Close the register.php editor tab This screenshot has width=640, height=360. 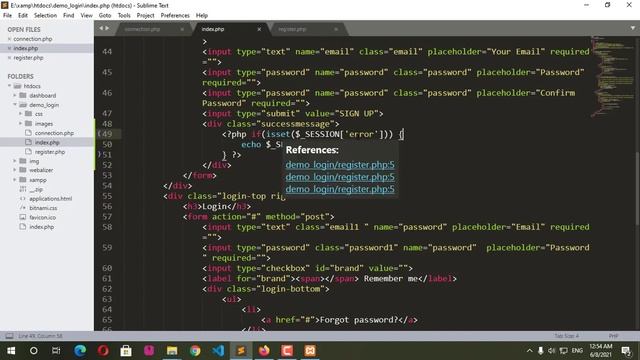(336, 29)
